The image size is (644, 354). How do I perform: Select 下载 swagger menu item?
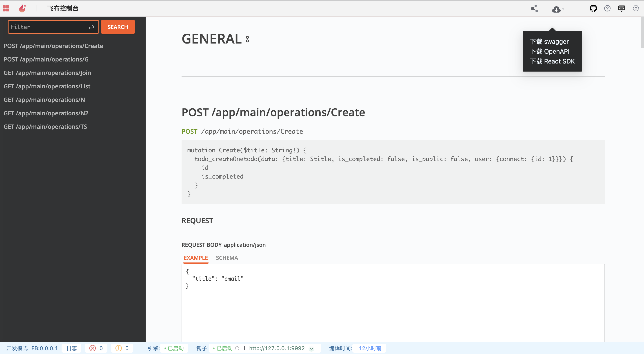(x=549, y=42)
